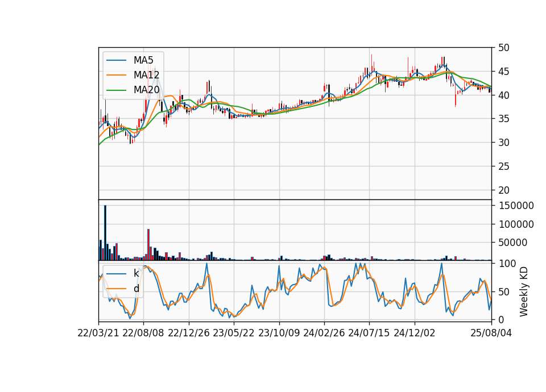Click the KD axis value 100
The width and height of the screenshot is (546, 392).
point(507,264)
